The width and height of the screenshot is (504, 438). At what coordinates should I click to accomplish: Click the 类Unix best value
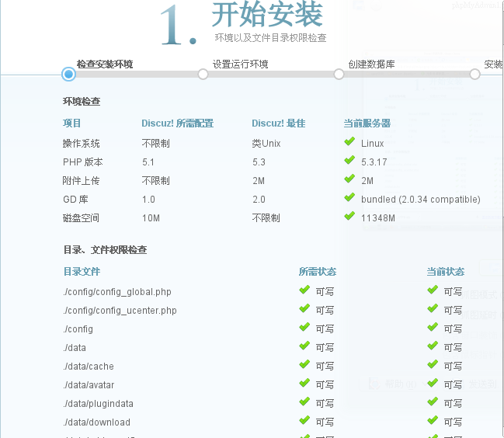266,144
